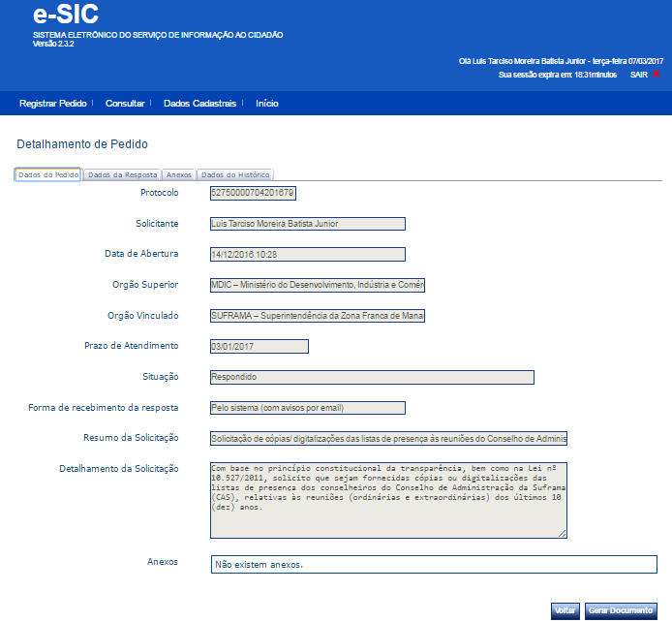Image resolution: width=672 pixels, height=623 pixels.
Task: Click the Gerar Documento button
Action: point(621,610)
